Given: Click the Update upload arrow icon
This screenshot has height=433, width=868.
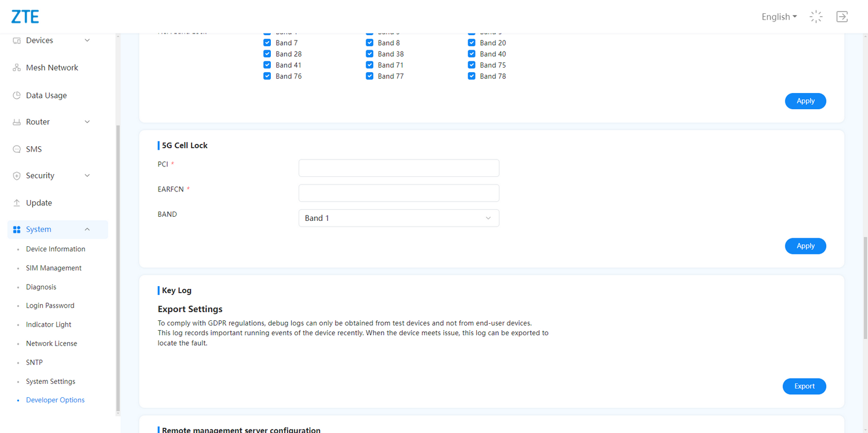Looking at the screenshot, I should pyautogui.click(x=17, y=203).
